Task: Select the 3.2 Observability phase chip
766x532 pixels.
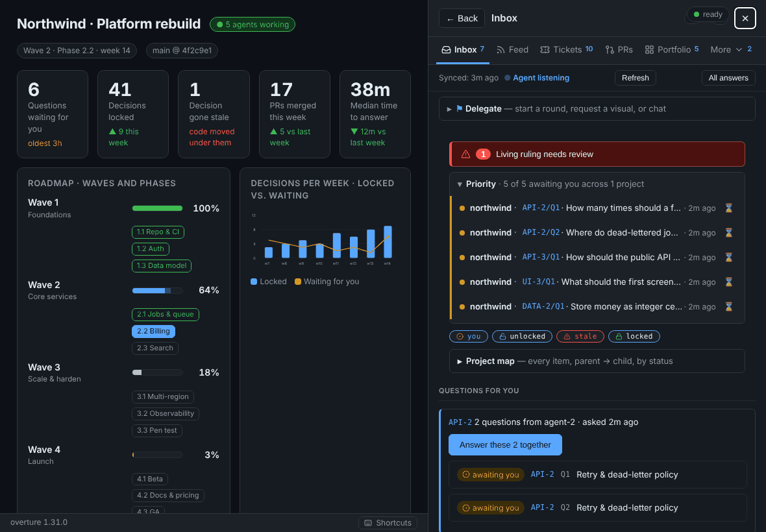Action: tap(165, 413)
